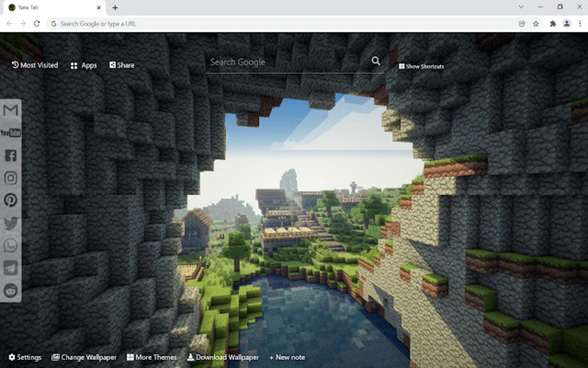Toggle Show Shortcuts

pos(421,66)
